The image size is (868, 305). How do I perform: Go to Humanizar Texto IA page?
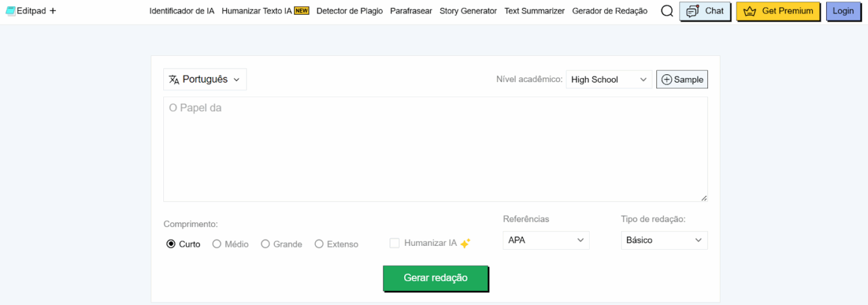point(257,11)
